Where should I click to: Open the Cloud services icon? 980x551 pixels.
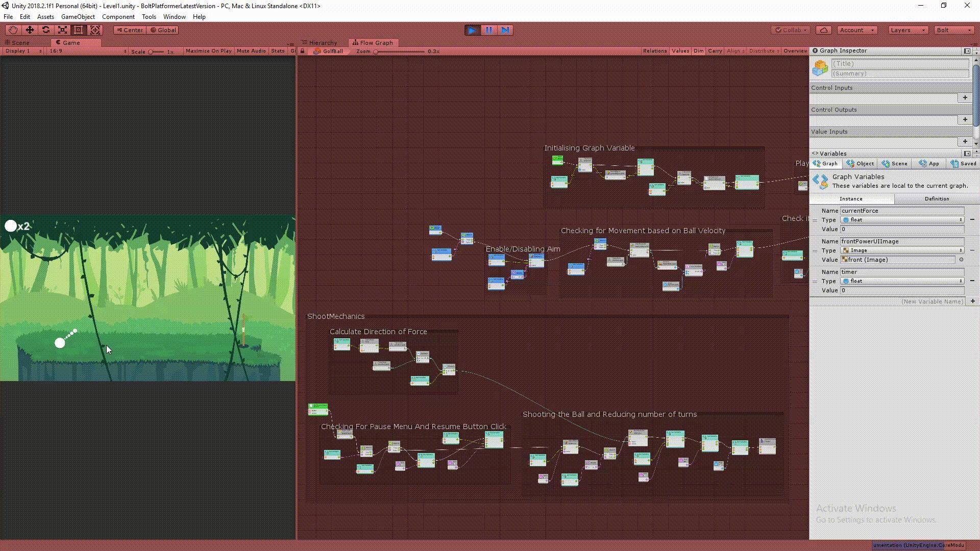[824, 30]
